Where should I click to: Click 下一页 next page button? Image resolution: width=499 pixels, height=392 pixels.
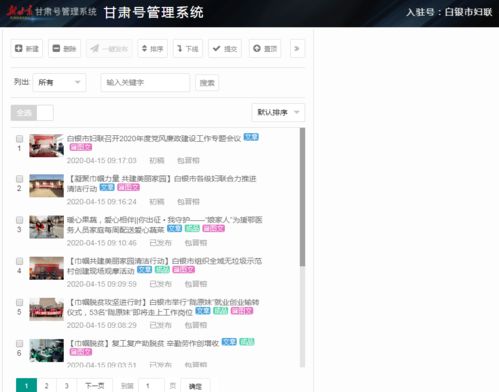point(95,386)
